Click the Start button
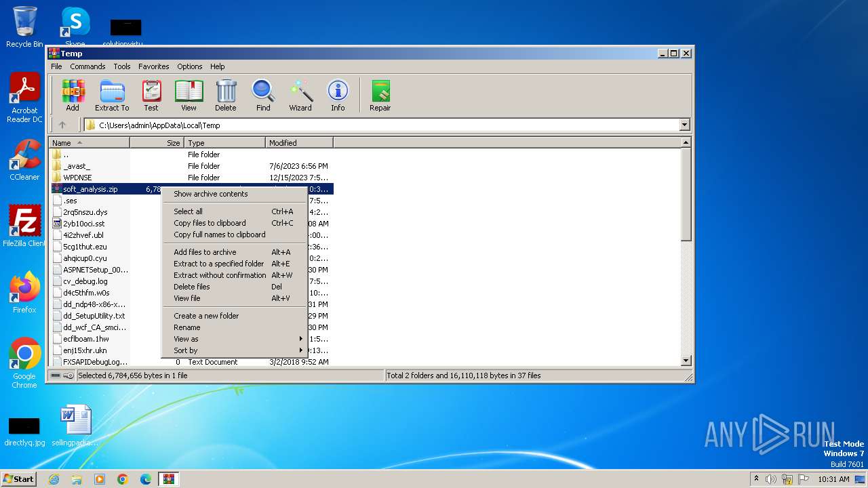868x488 pixels. pos(18,479)
